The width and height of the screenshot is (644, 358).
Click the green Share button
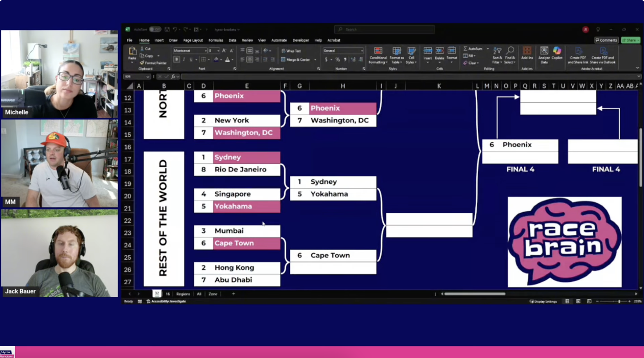click(x=631, y=40)
